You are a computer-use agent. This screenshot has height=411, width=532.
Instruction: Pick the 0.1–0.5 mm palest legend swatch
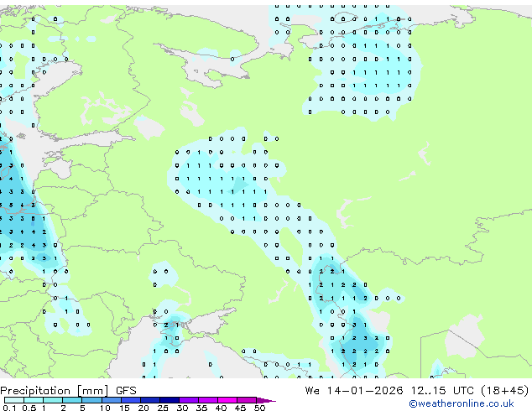(14, 400)
